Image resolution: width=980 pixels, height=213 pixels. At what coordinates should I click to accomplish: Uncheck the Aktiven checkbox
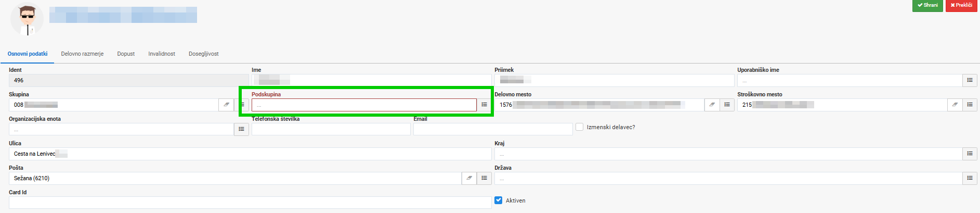pyautogui.click(x=499, y=201)
